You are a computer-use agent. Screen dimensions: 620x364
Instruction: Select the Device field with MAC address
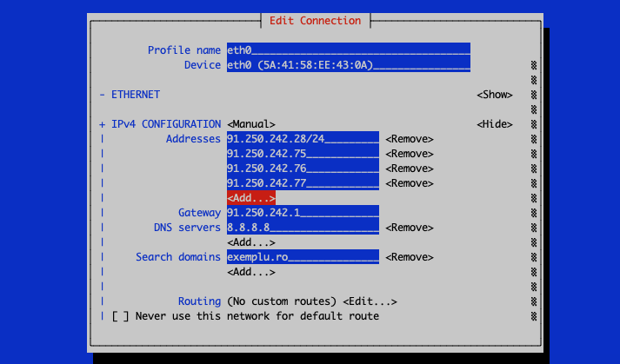[349, 65]
